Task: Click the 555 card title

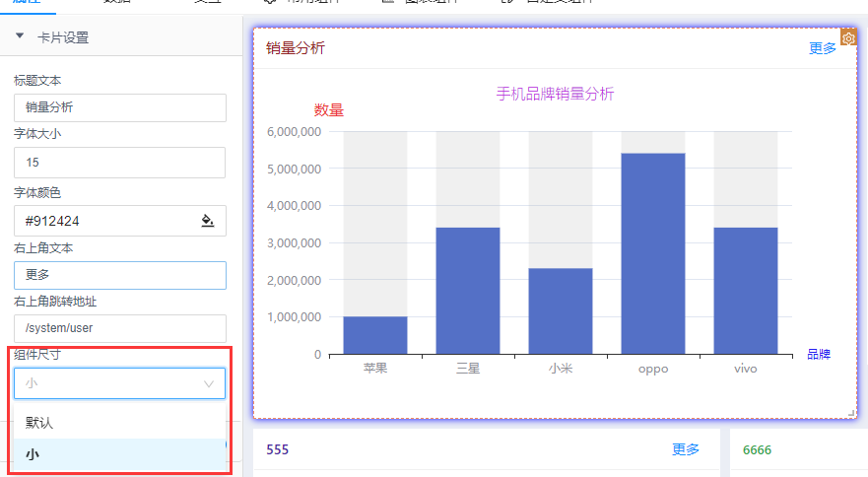Action: (x=277, y=449)
